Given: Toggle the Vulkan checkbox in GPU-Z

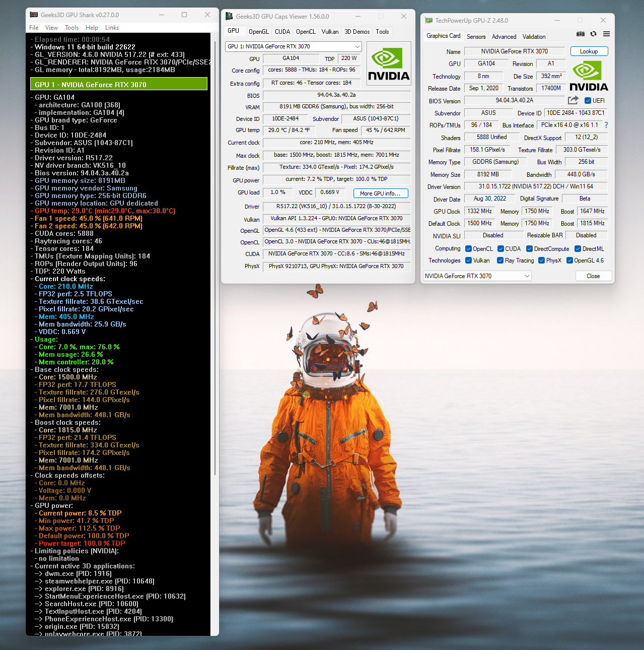Looking at the screenshot, I should [468, 260].
